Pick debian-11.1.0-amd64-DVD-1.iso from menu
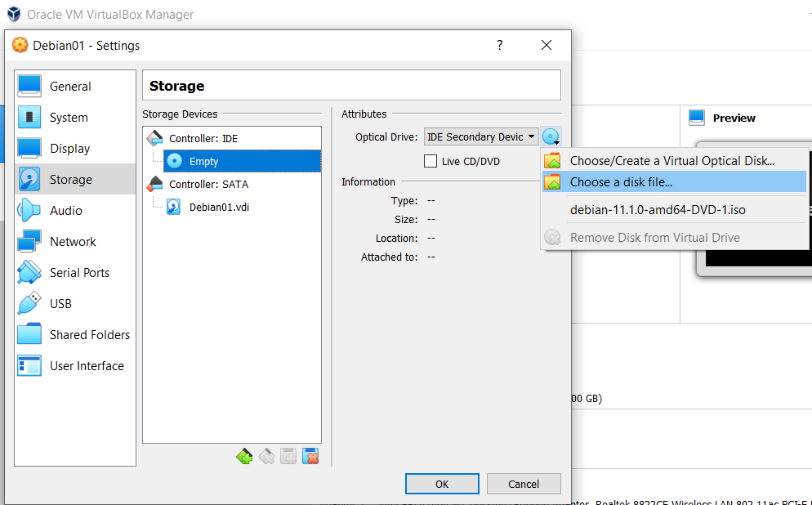The image size is (812, 505). pyautogui.click(x=673, y=210)
